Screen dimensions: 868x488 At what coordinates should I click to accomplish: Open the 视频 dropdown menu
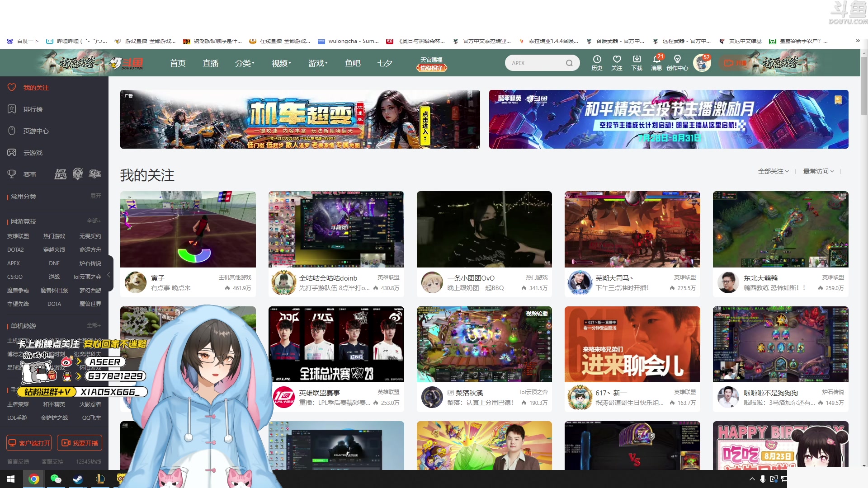pyautogui.click(x=281, y=63)
